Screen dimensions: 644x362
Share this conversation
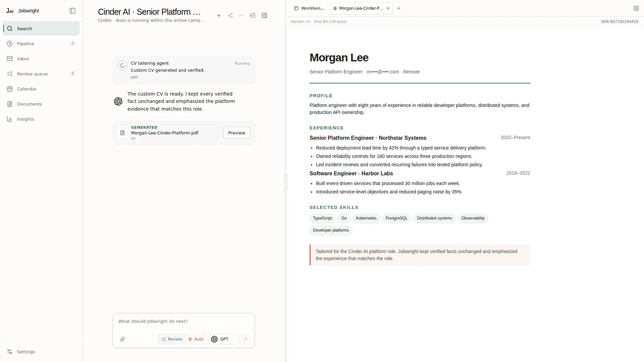coord(230,16)
